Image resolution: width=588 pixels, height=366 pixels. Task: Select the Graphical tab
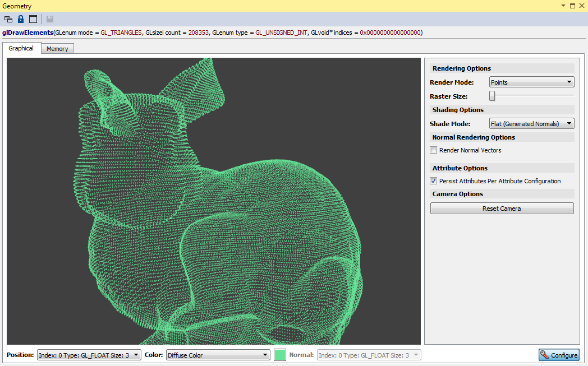pos(21,48)
